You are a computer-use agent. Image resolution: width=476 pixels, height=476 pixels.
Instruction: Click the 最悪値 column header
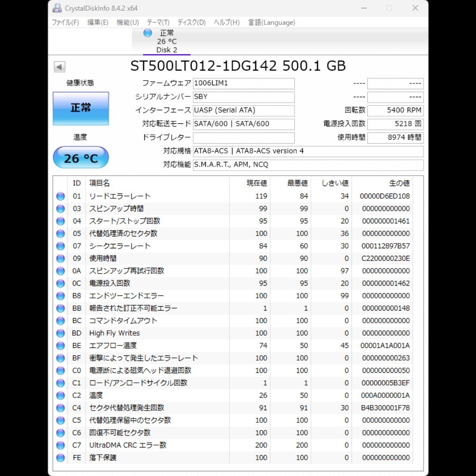tap(291, 183)
